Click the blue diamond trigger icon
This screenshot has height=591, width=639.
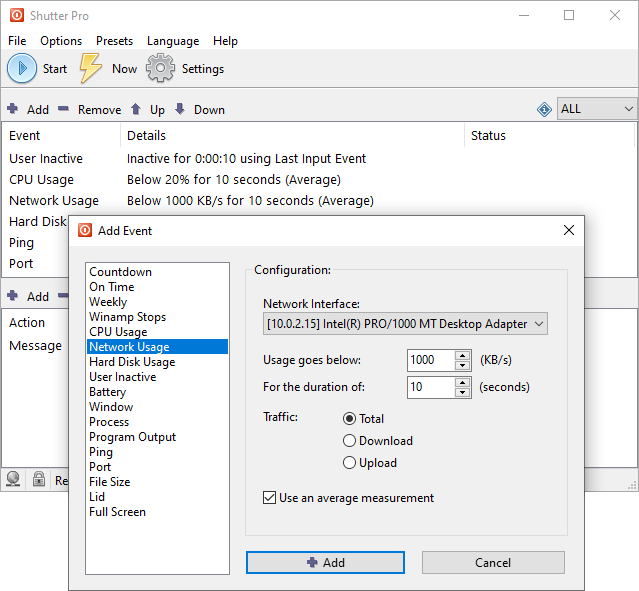pyautogui.click(x=544, y=109)
